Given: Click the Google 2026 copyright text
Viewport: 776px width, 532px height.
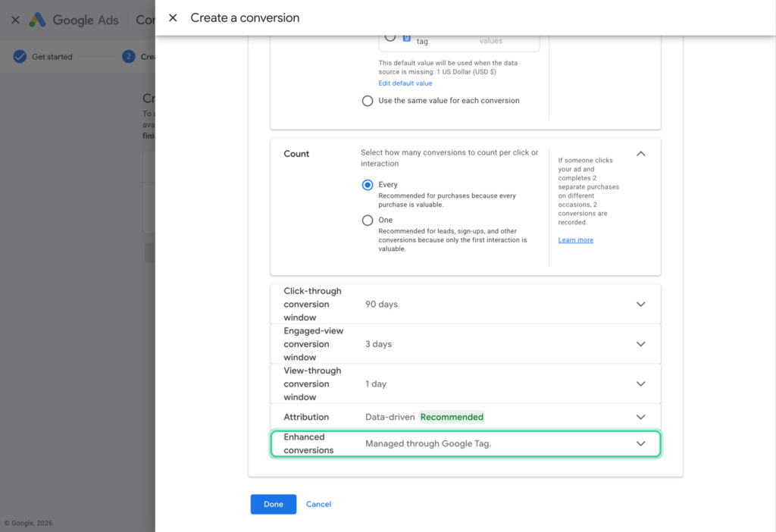Looking at the screenshot, I should pyautogui.click(x=30, y=523).
